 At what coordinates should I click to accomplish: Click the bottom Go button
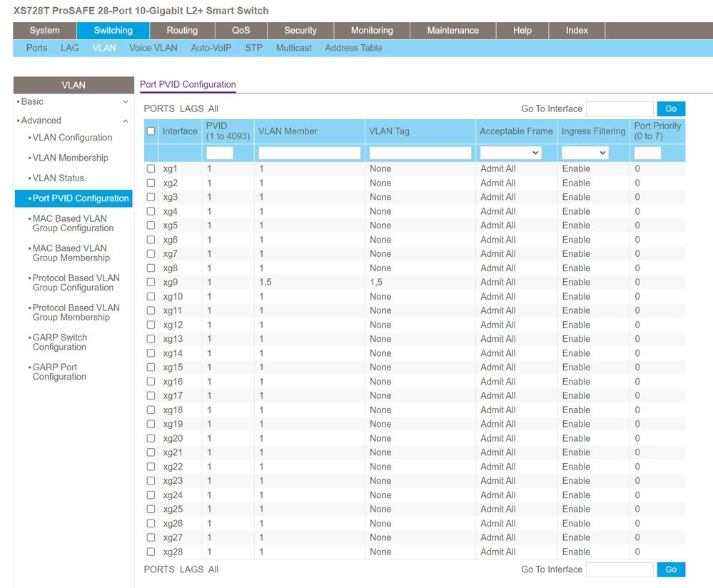click(x=671, y=569)
